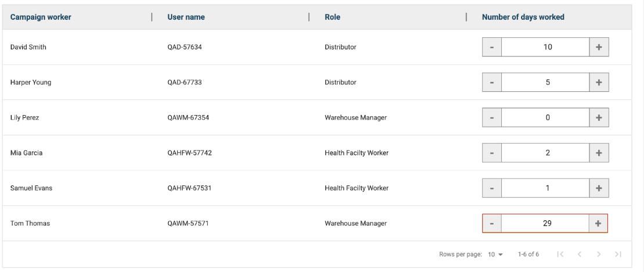Edit the days worked field for Tom Thomas

545,224
